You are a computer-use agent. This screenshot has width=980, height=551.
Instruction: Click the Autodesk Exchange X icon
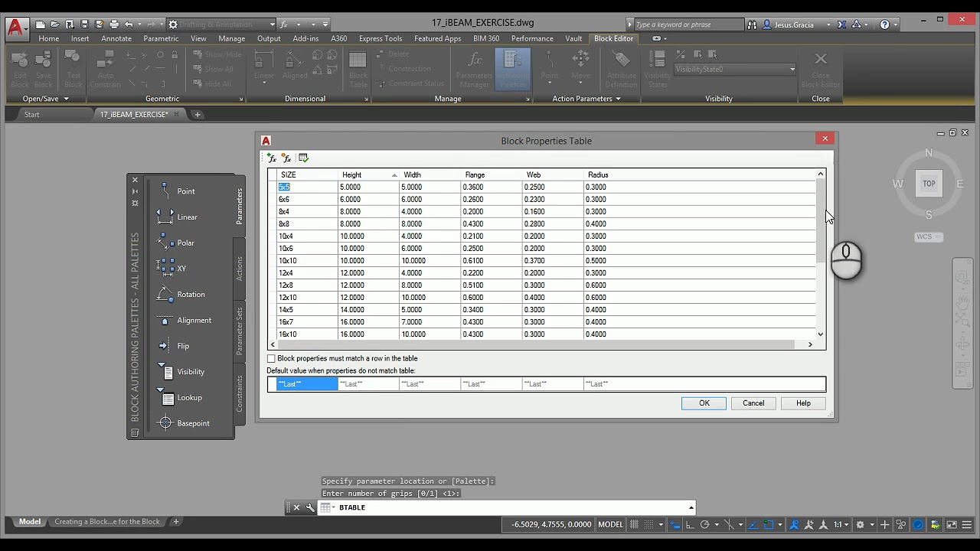[x=842, y=24]
